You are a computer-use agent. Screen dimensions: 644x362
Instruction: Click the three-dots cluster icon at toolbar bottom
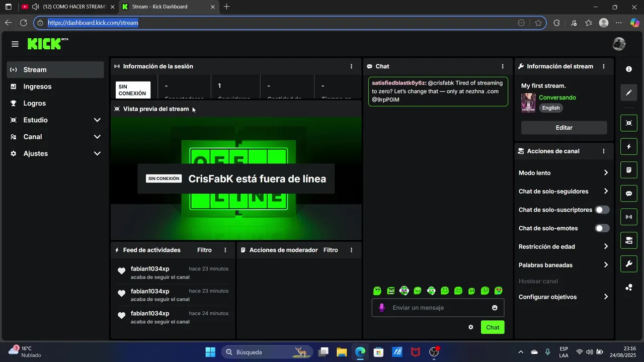(629, 288)
